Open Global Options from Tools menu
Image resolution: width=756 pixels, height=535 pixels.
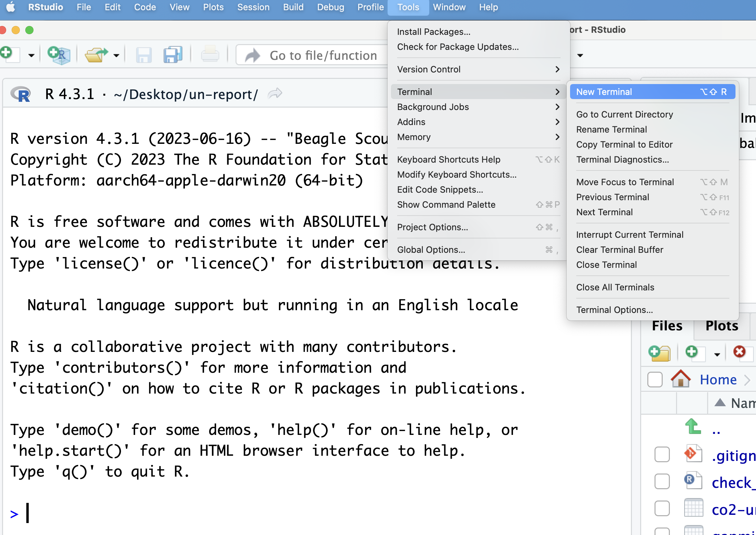pyautogui.click(x=478, y=250)
